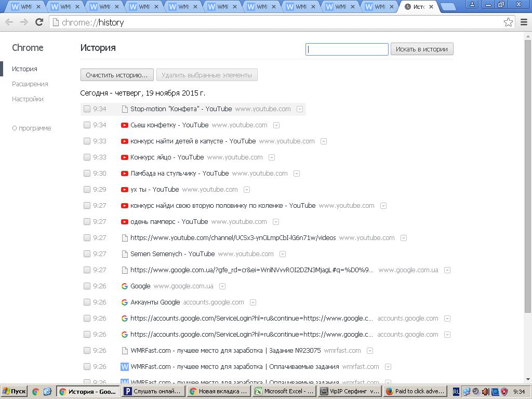The height and width of the screenshot is (399, 532).
Task: Open "Настройки" in sidebar
Action: [28, 99]
